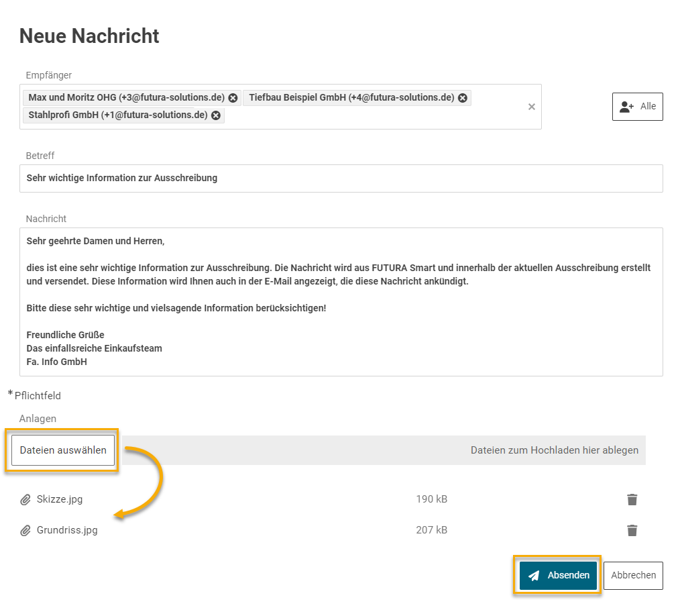Delete the Grundriss.jpg attachment
Screen dimensions: 682x616
(x=632, y=530)
